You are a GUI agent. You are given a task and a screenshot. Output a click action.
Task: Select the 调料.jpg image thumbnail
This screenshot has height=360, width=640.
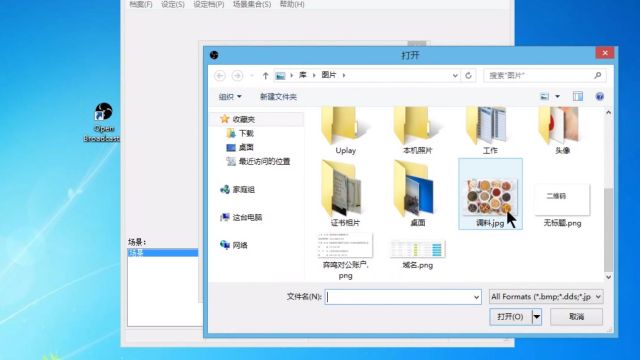coord(490,197)
